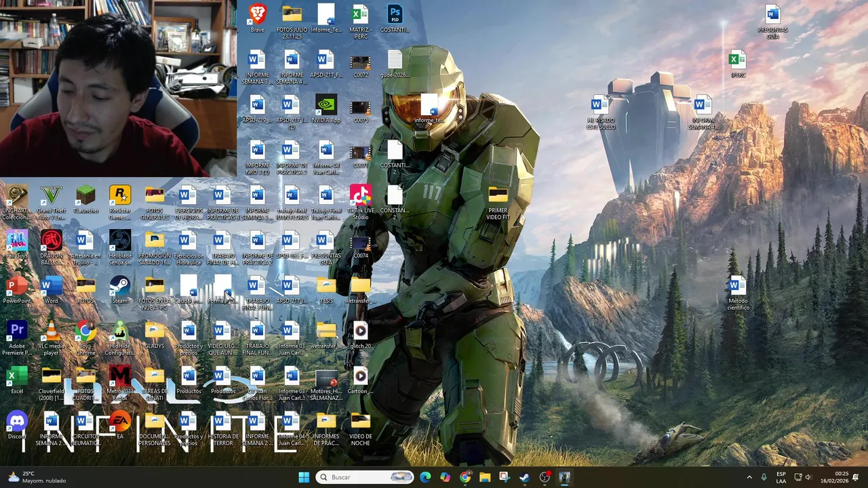The width and height of the screenshot is (868, 488).
Task: Select the HE PISADO ESTE SUELO document
Action: (x=600, y=112)
